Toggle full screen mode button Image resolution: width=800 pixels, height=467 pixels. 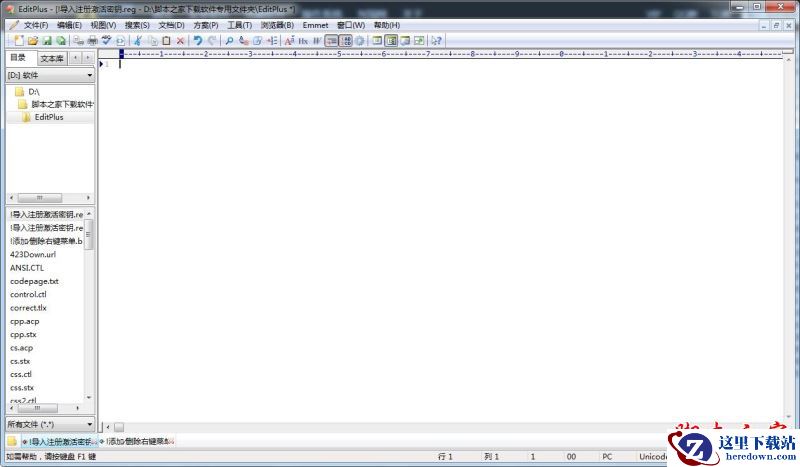419,41
